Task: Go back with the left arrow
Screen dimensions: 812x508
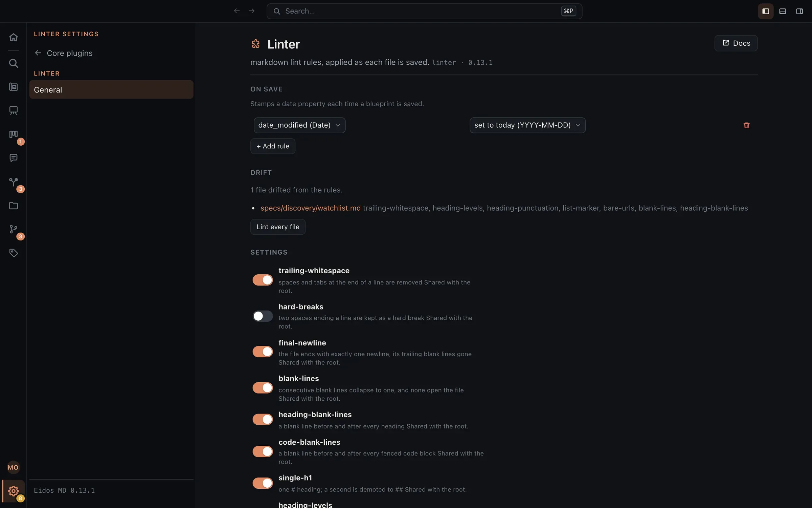Action: coord(237,11)
